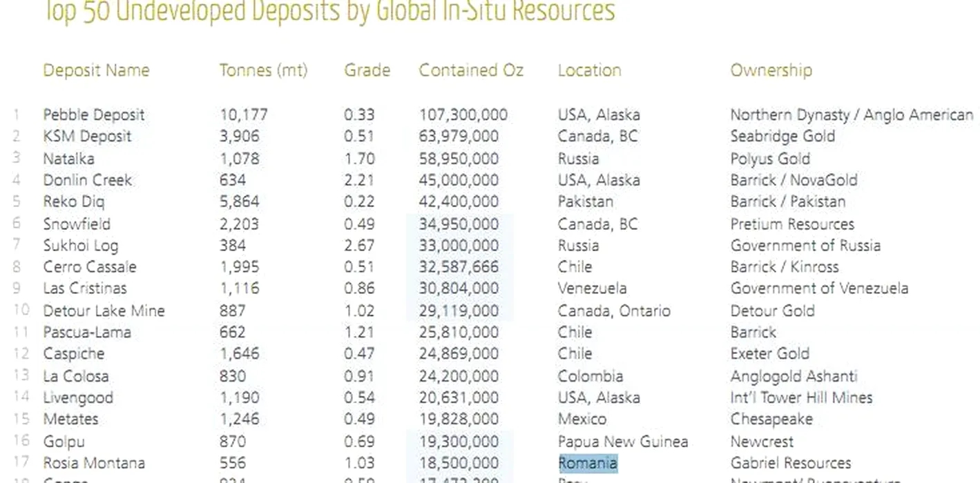Select the Anglogold Ashanti ownership entry

[x=794, y=376]
